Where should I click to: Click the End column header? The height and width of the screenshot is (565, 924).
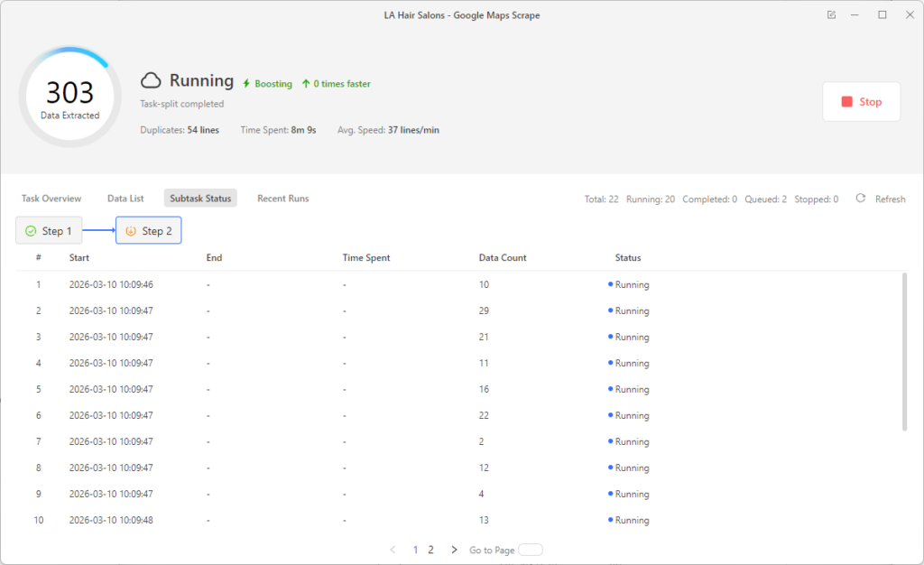pos(214,258)
